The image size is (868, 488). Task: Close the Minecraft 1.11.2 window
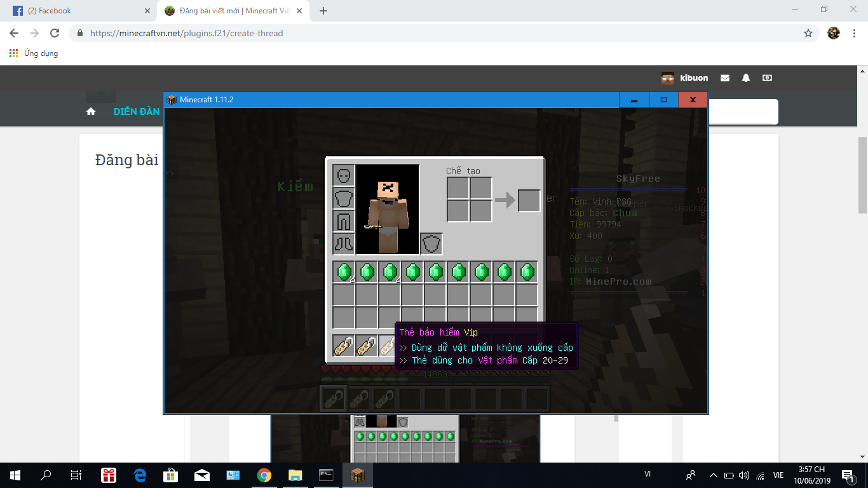tap(693, 100)
